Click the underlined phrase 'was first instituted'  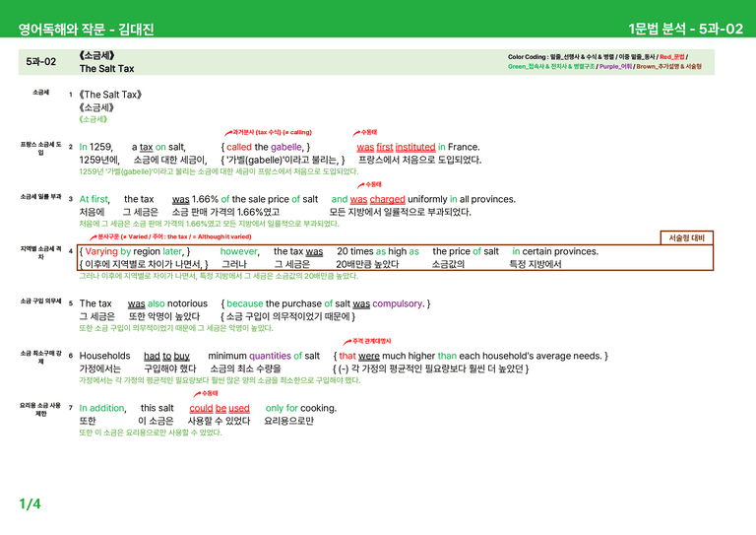tap(396, 147)
